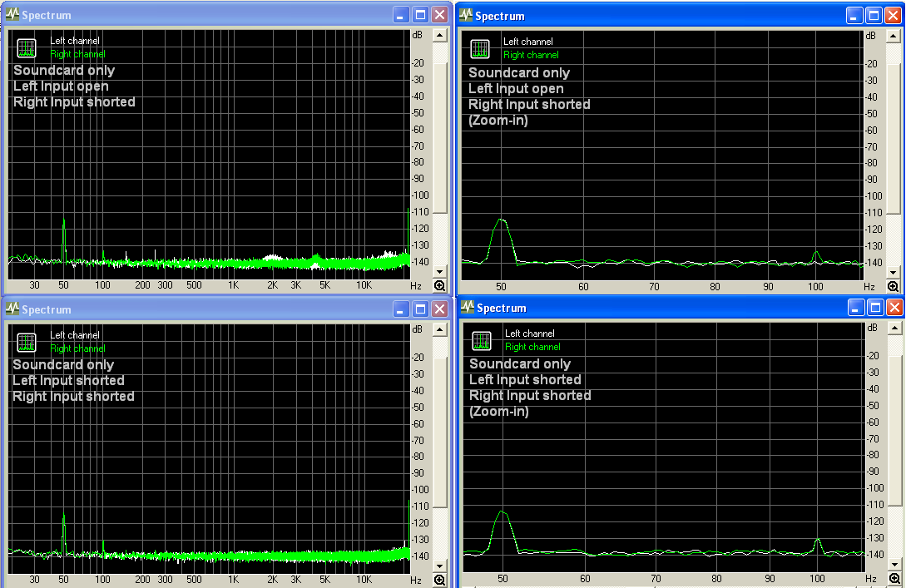Click '100' frequency label in 'Left Input open (Zoom-in)' window

click(x=815, y=286)
